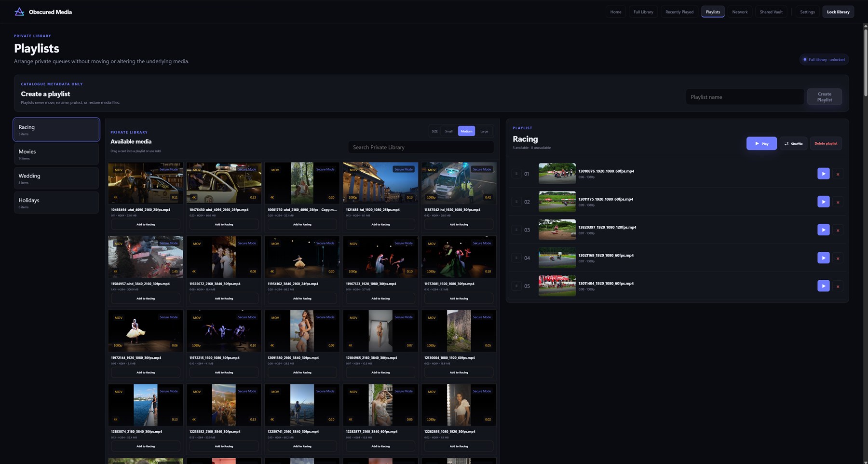Add 11387542-hd_1920_1080_30fps.mp4 to Racing
Screen dimensions: 868x464
(x=459, y=224)
